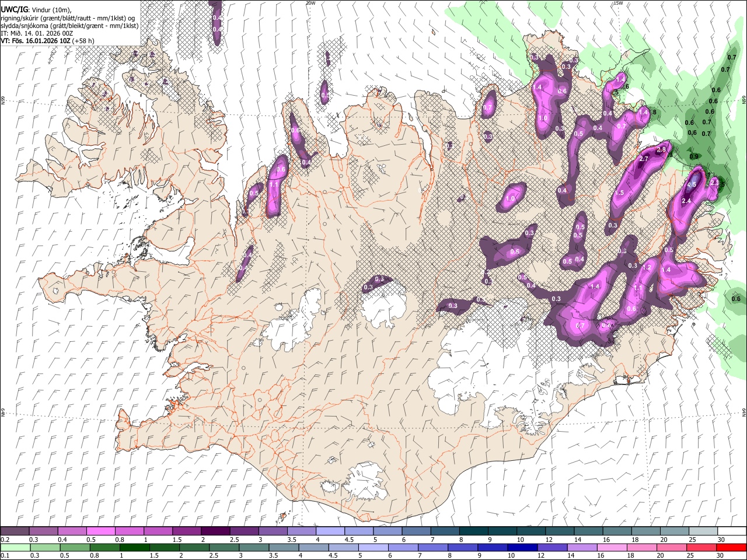747x560 pixels.
Task: Click the 'IT: Mið. 14. 01. 2026 00Z' line
Action: (37, 33)
